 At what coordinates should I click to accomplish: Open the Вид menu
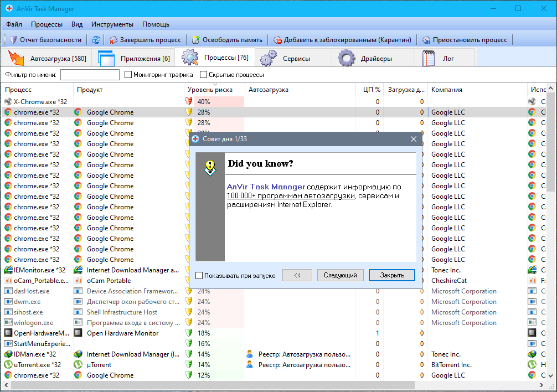click(77, 24)
